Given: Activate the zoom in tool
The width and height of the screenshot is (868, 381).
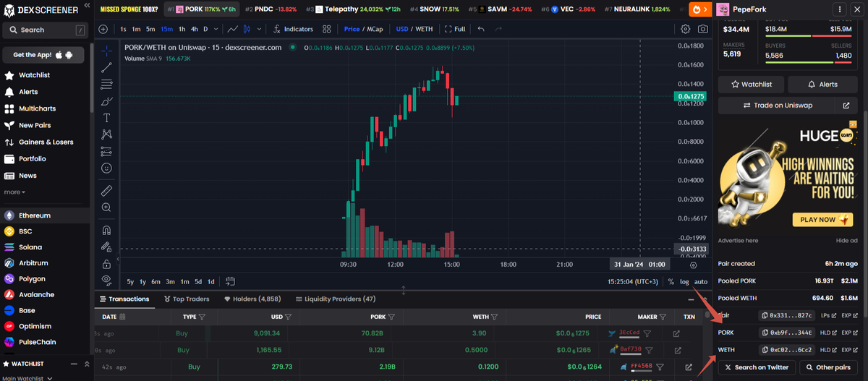Looking at the screenshot, I should point(106,207).
